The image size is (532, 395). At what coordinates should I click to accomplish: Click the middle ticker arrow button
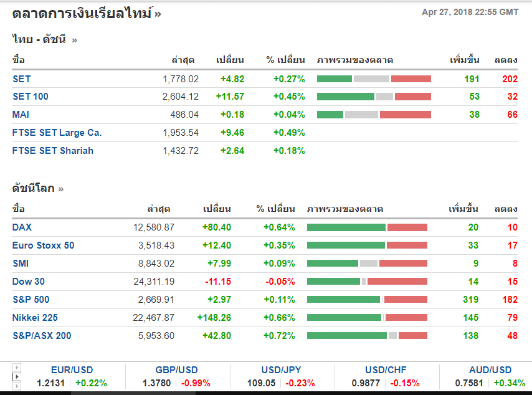17,378
